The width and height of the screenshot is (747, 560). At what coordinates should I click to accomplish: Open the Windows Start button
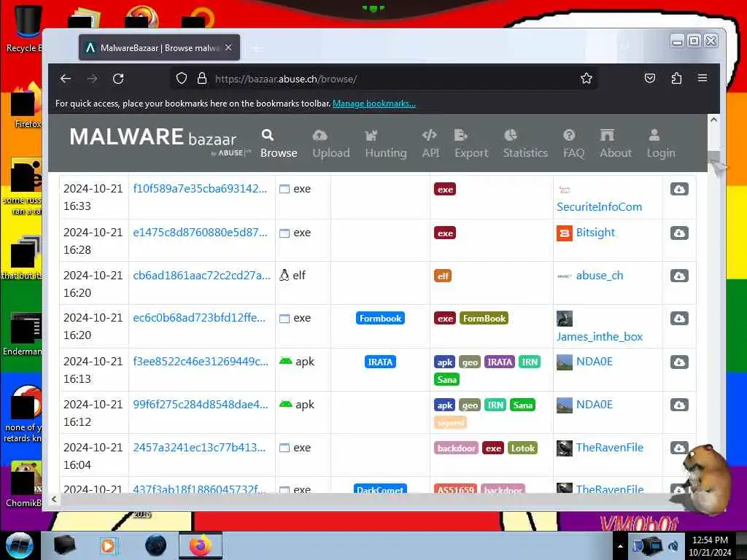coord(20,545)
